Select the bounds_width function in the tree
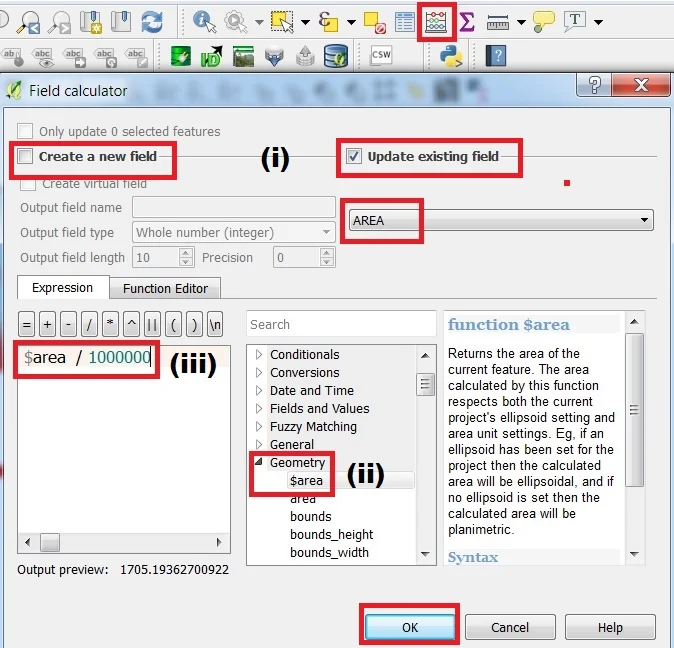The width and height of the screenshot is (674, 648). [329, 553]
